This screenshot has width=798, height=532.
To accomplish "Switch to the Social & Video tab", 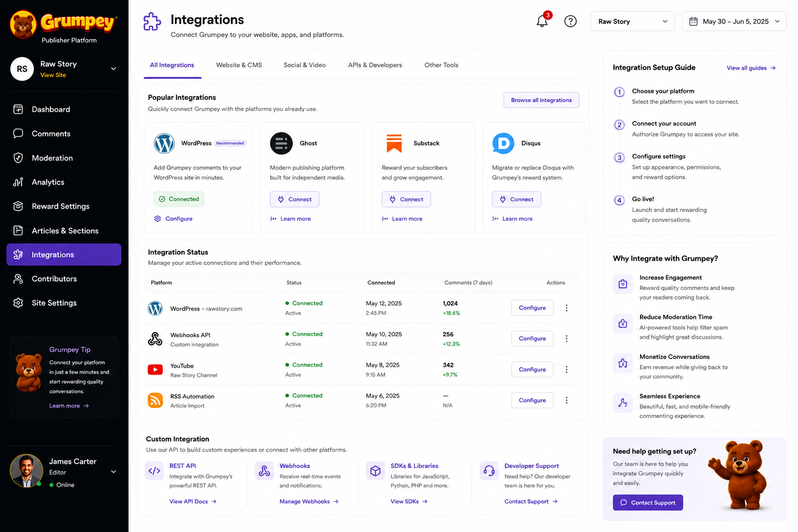I will (304, 65).
